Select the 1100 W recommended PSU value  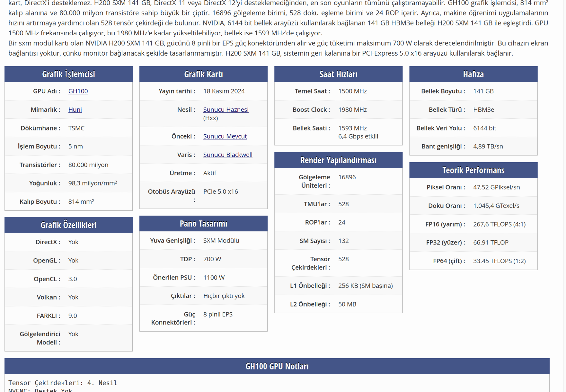214,278
